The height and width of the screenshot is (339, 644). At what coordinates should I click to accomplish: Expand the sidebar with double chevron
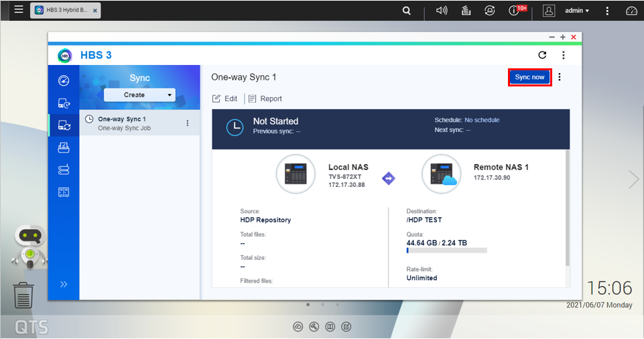tap(64, 284)
